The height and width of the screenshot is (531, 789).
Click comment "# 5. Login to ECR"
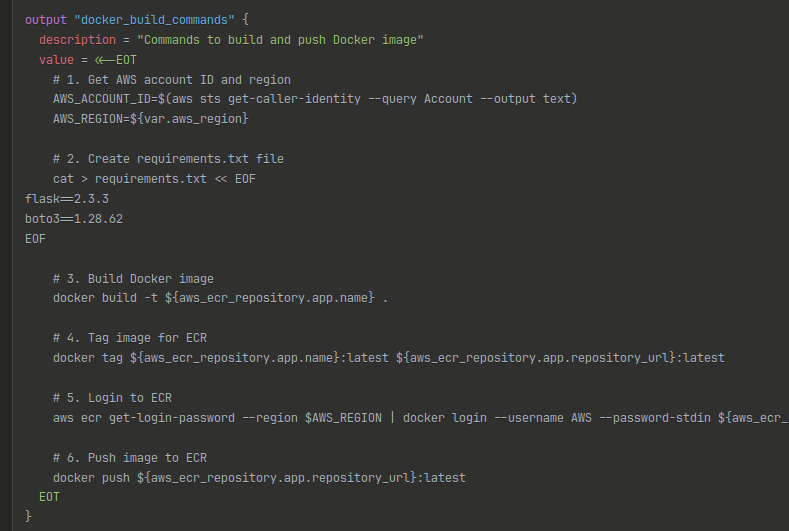coord(112,398)
